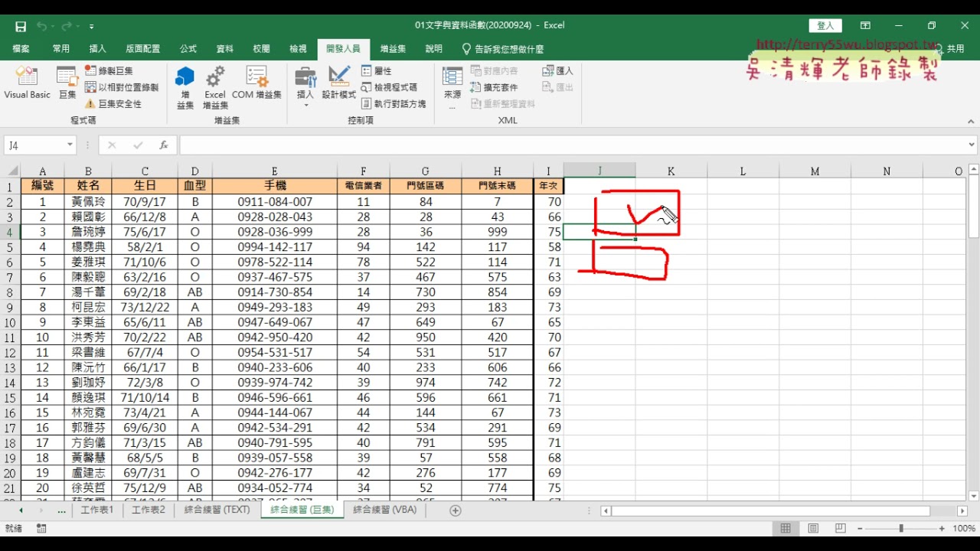980x551 pixels.
Task: Switch to Page Layout view button
Action: click(x=813, y=529)
